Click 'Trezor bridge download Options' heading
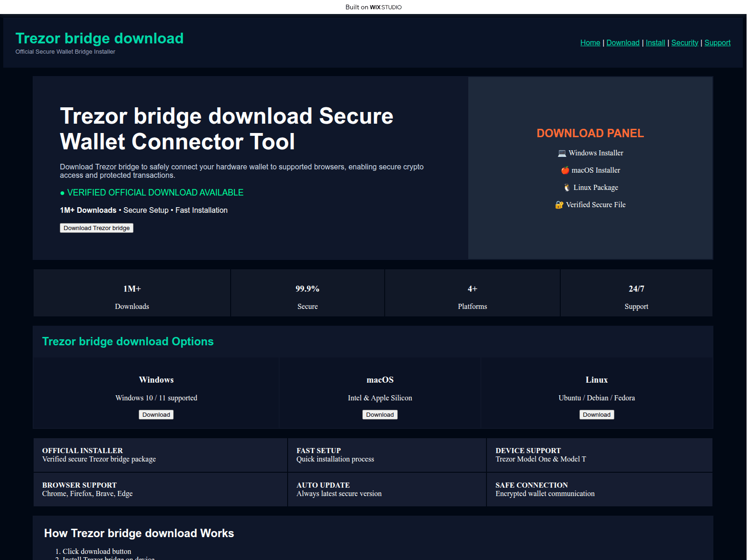The height and width of the screenshot is (560, 747). coord(128,342)
